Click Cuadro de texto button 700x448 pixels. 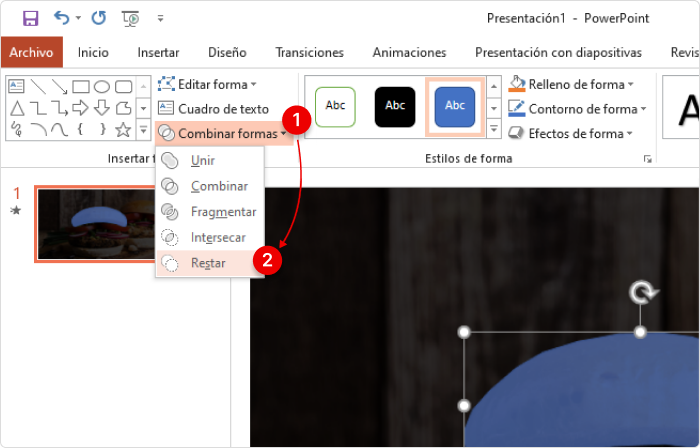coord(213,108)
